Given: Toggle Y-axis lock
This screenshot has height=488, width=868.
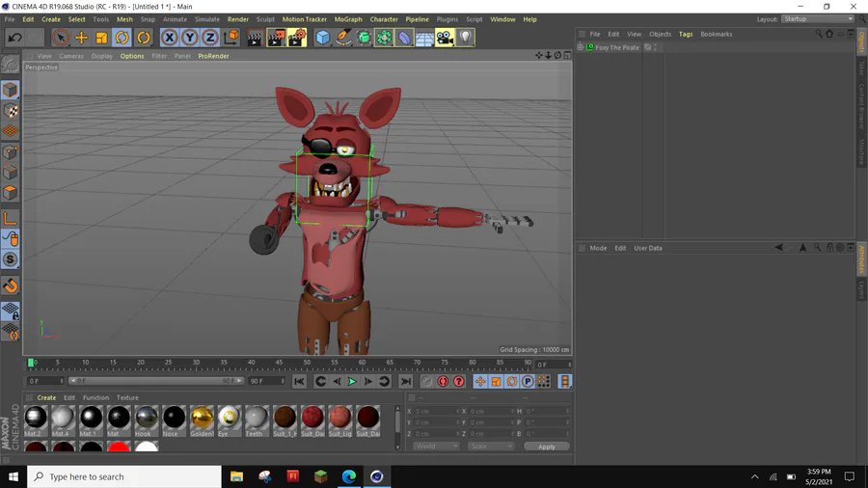Looking at the screenshot, I should coord(190,38).
